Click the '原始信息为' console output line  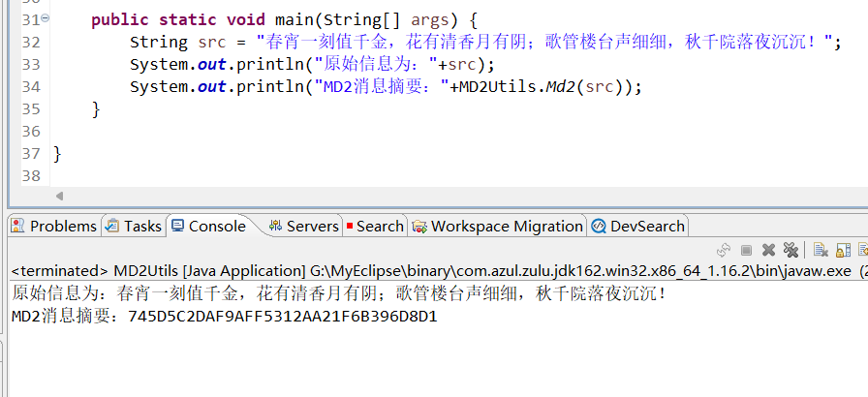coord(339,293)
